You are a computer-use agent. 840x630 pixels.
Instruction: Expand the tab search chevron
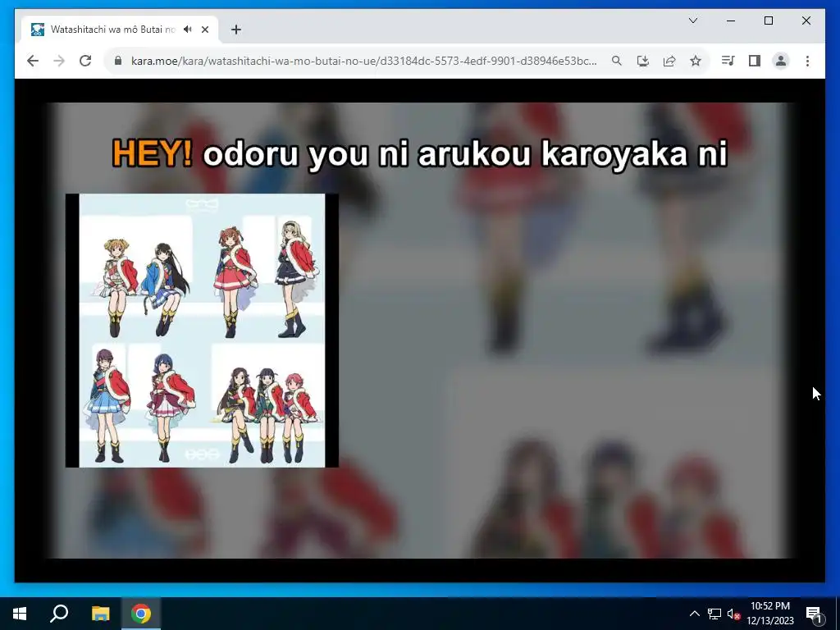tap(692, 21)
